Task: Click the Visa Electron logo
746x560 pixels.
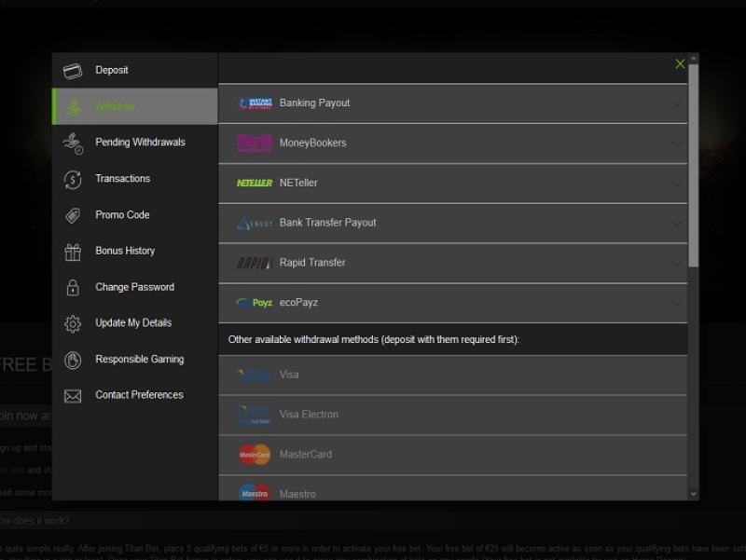Action: (255, 415)
